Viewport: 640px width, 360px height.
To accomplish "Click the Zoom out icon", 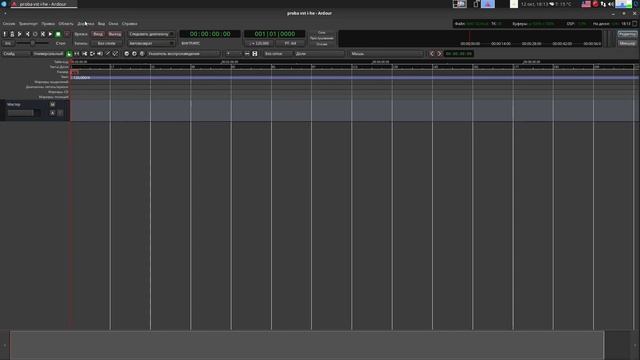I will pos(127,54).
